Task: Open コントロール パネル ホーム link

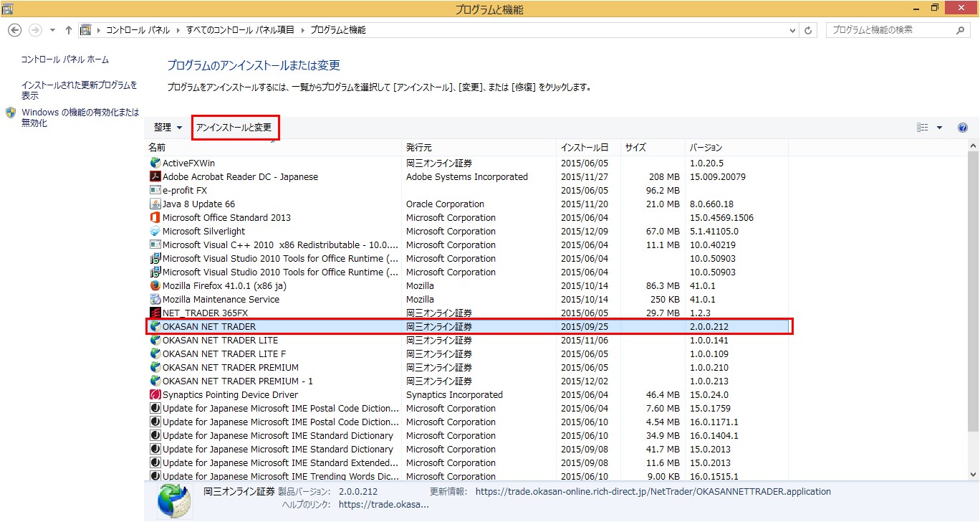Action: tap(65, 60)
